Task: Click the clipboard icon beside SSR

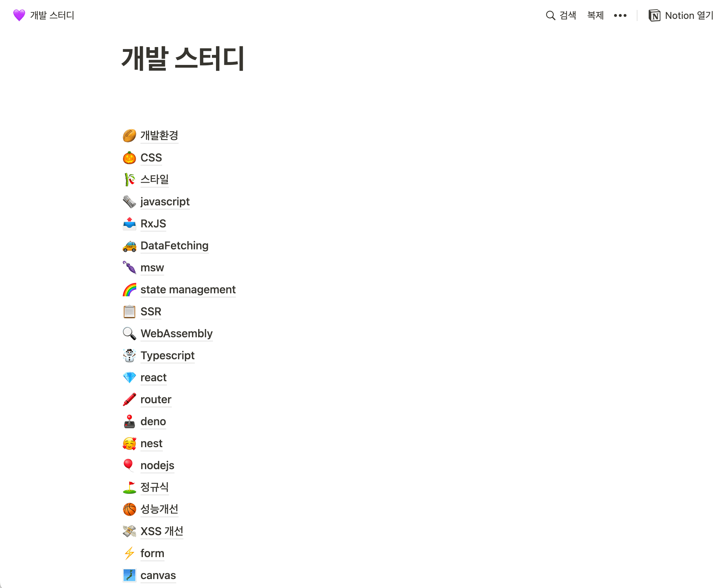Action: pos(129,312)
